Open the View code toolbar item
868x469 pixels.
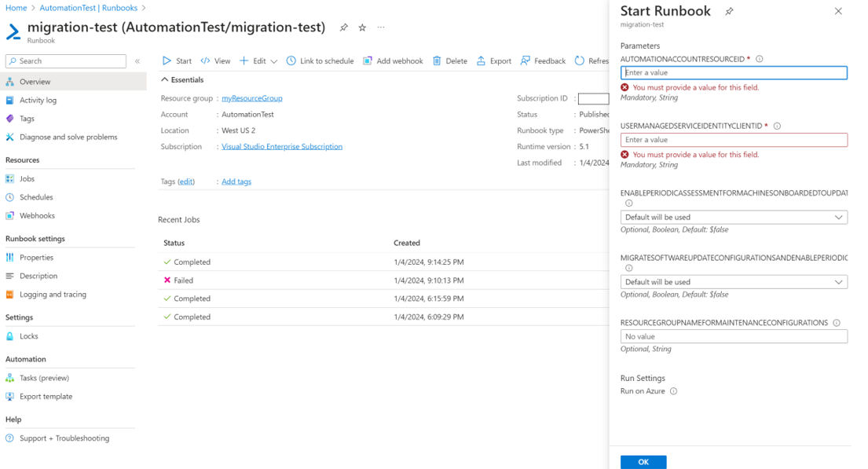[215, 61]
